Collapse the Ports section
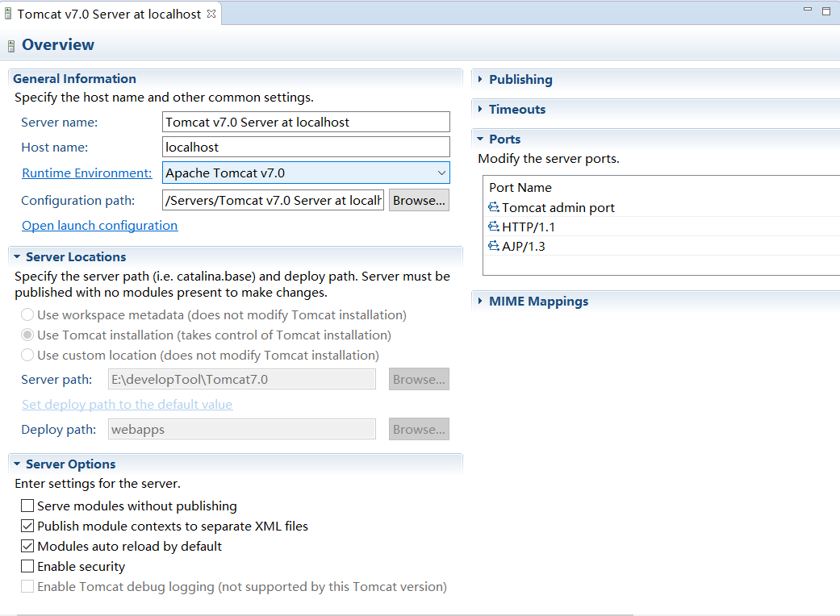The height and width of the screenshot is (616, 840). point(480,139)
